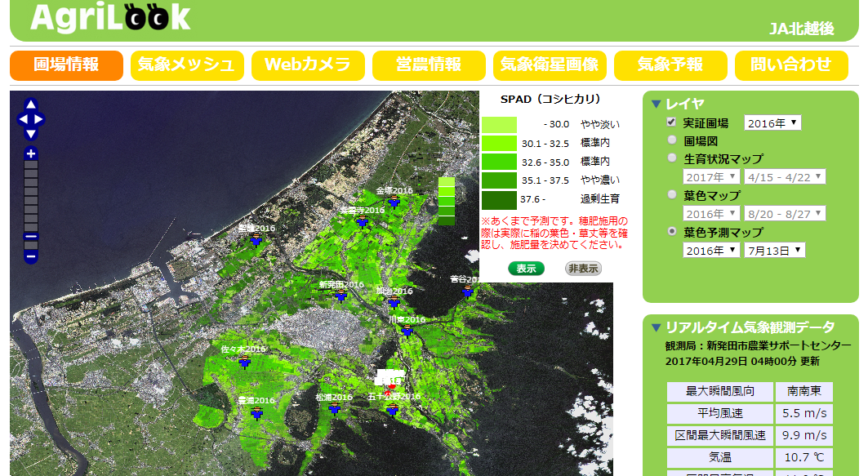Select the 佐々木2016 scarecrow marker

(245, 362)
